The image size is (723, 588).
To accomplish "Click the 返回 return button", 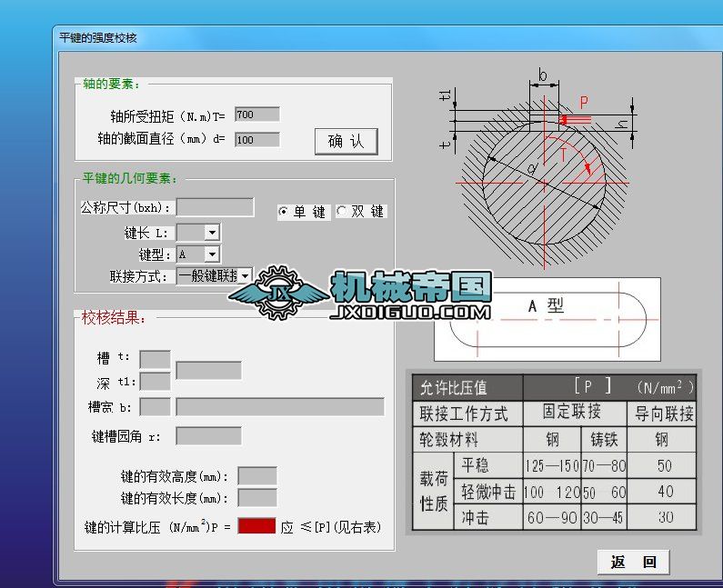I will (x=633, y=562).
